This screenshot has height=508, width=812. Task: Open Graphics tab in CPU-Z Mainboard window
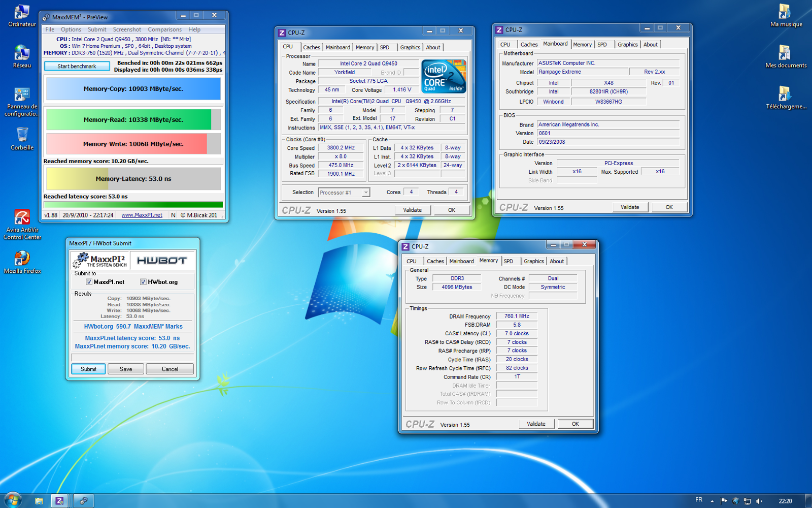627,45
